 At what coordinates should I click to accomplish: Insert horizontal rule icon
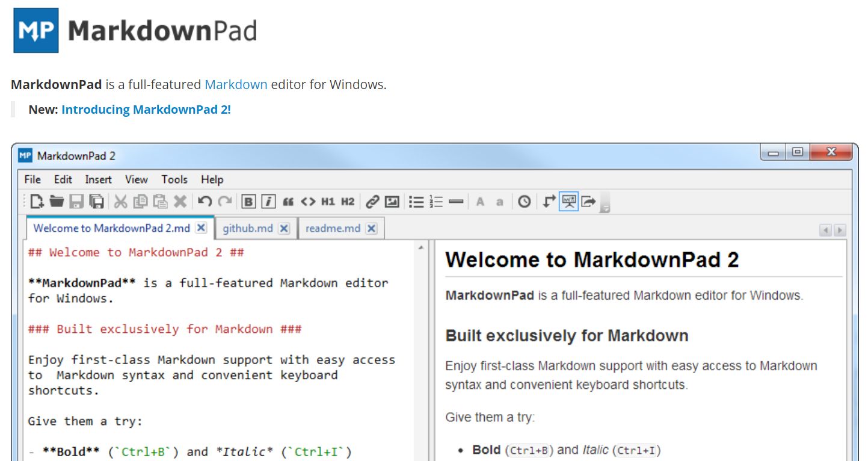456,202
